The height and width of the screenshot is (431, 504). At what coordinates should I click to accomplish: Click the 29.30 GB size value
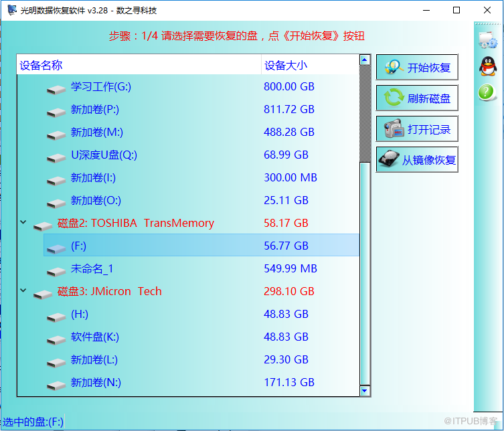point(286,359)
